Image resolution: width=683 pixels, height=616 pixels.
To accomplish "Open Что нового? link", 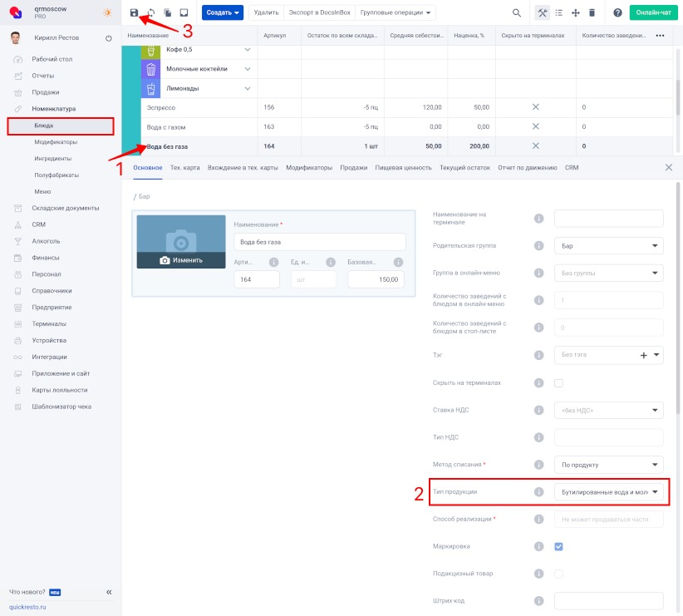I will (x=27, y=592).
